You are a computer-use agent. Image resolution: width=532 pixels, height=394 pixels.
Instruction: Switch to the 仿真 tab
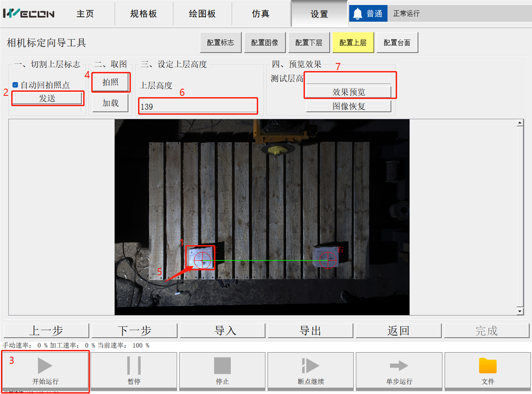[x=261, y=14]
